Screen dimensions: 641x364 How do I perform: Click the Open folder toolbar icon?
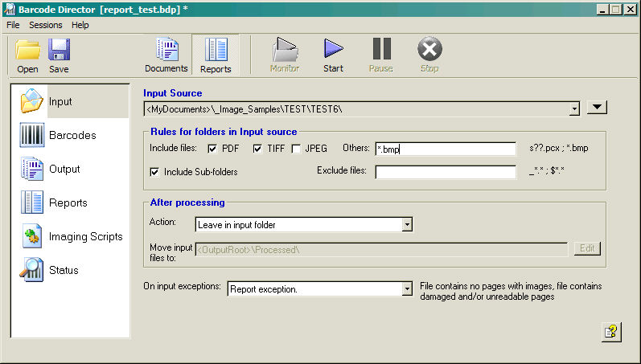click(x=27, y=55)
